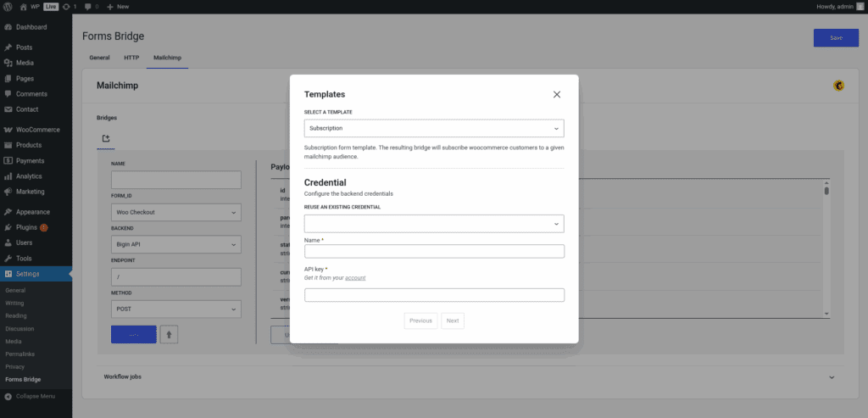Focus the API key input field
This screenshot has height=418, width=868.
pyautogui.click(x=434, y=295)
